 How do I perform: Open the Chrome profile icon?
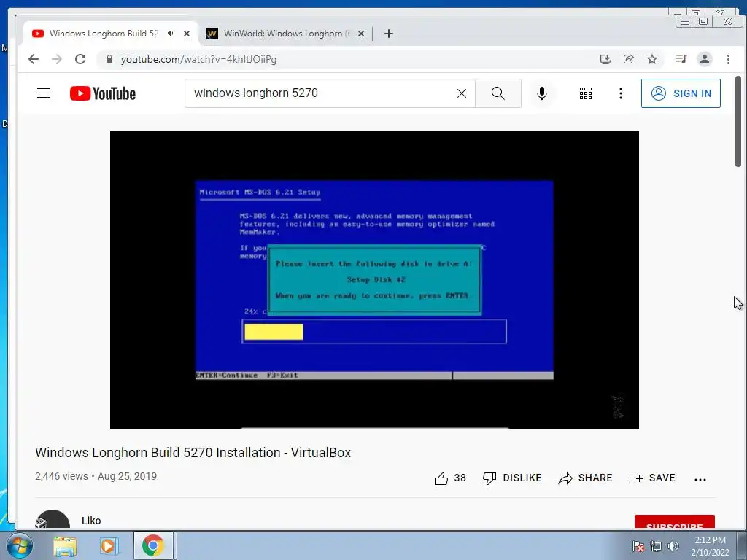[x=705, y=59]
